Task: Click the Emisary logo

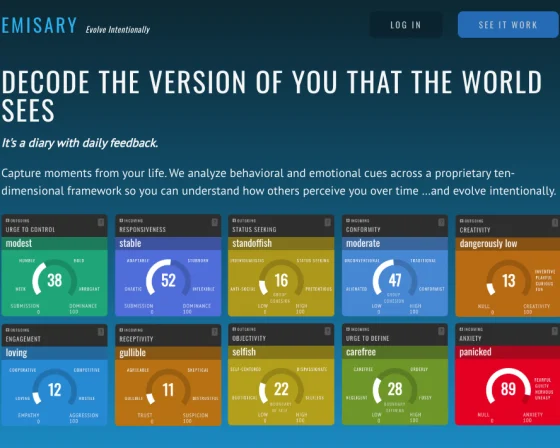Action: click(39, 25)
